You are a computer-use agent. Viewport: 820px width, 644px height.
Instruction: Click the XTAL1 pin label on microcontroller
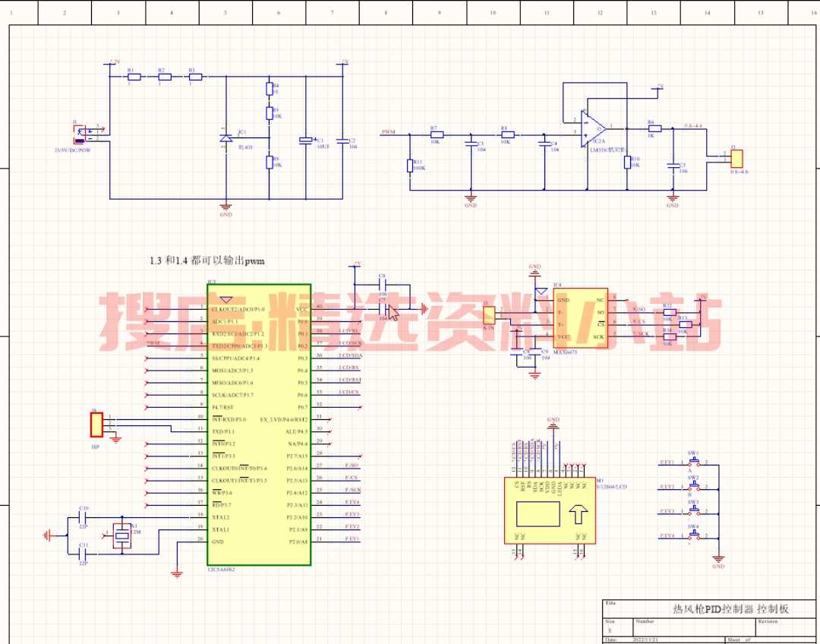coord(221,529)
